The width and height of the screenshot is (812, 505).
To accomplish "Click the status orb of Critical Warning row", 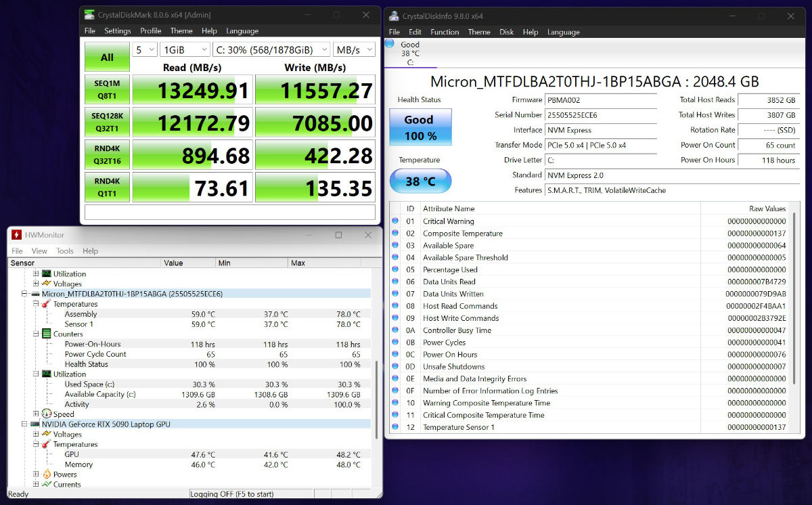I will pyautogui.click(x=395, y=221).
